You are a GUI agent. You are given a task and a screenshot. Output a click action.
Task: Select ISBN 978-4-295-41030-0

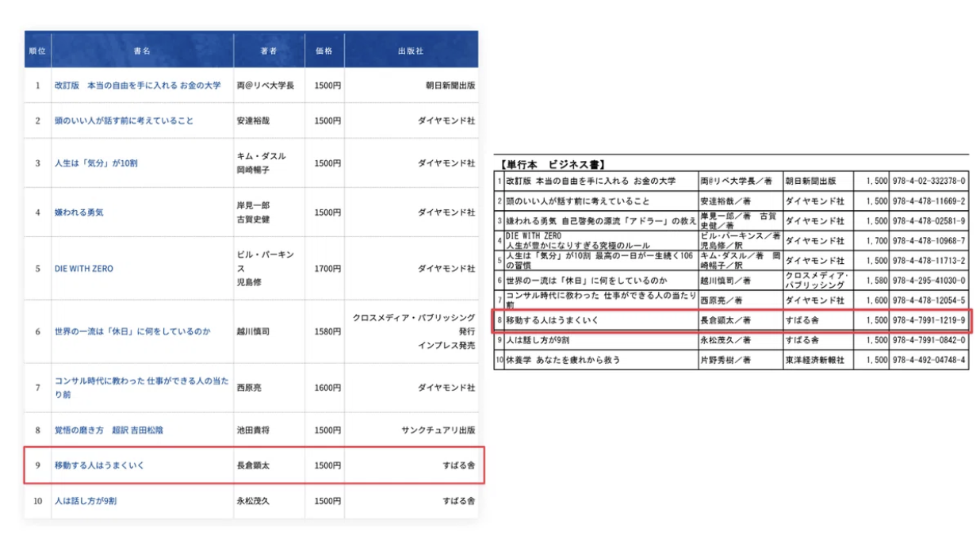point(928,280)
